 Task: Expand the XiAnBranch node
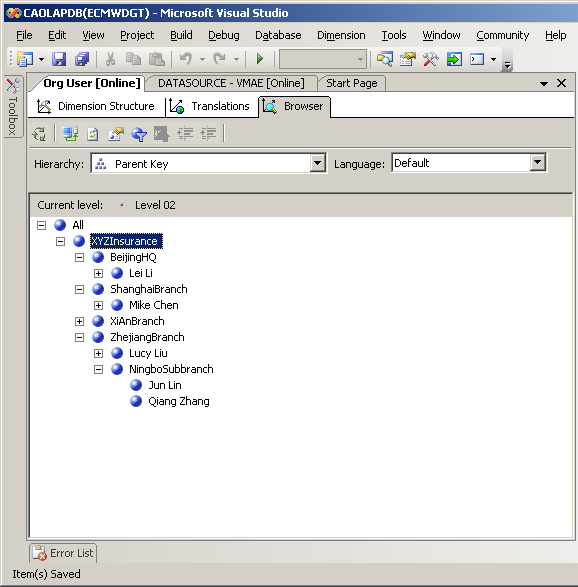(x=79, y=321)
